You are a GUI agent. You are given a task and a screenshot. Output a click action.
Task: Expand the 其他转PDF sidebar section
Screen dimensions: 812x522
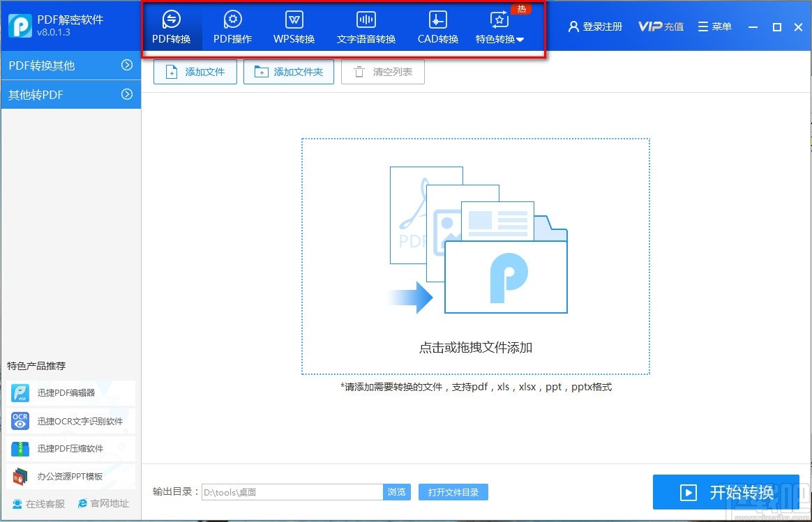(70, 94)
